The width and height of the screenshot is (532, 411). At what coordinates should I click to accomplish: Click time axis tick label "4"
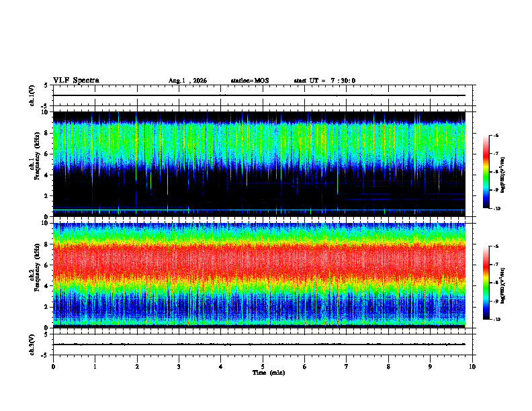(x=220, y=367)
